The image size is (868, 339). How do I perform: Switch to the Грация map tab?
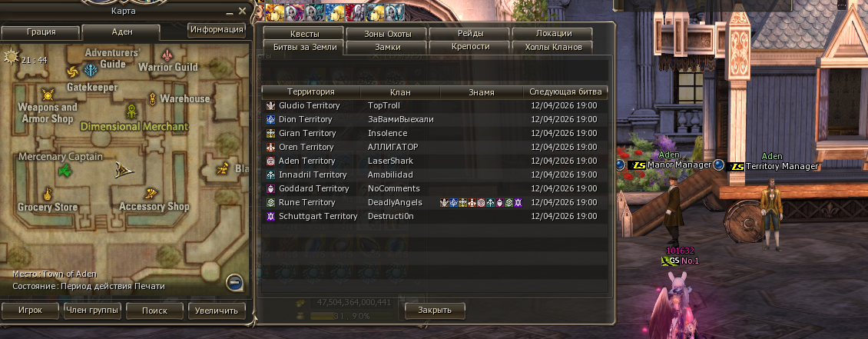pos(41,32)
